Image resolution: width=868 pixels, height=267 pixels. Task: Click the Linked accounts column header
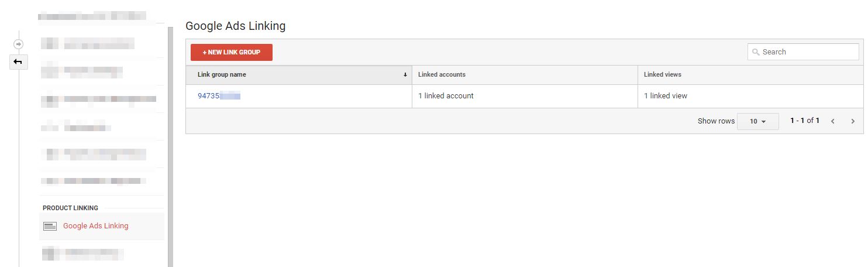click(x=442, y=75)
